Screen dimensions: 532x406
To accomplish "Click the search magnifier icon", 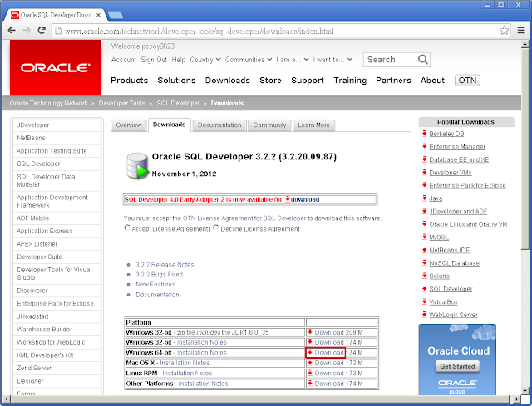I will [x=422, y=60].
